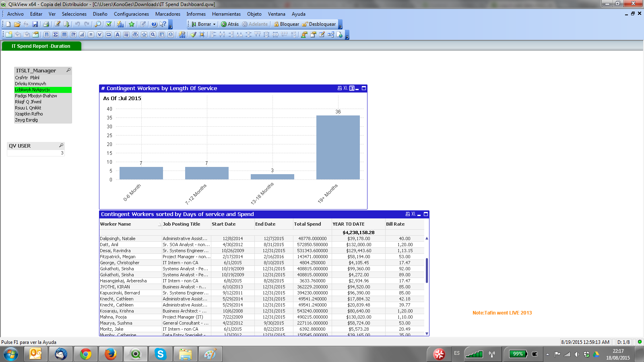
Task: Click the Borrar clear selections button
Action: pos(201,24)
